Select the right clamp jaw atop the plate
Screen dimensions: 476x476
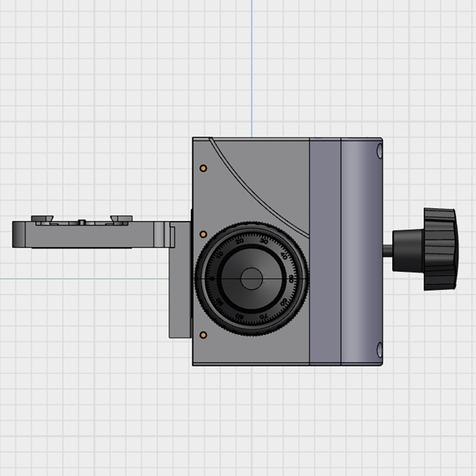coord(122,219)
